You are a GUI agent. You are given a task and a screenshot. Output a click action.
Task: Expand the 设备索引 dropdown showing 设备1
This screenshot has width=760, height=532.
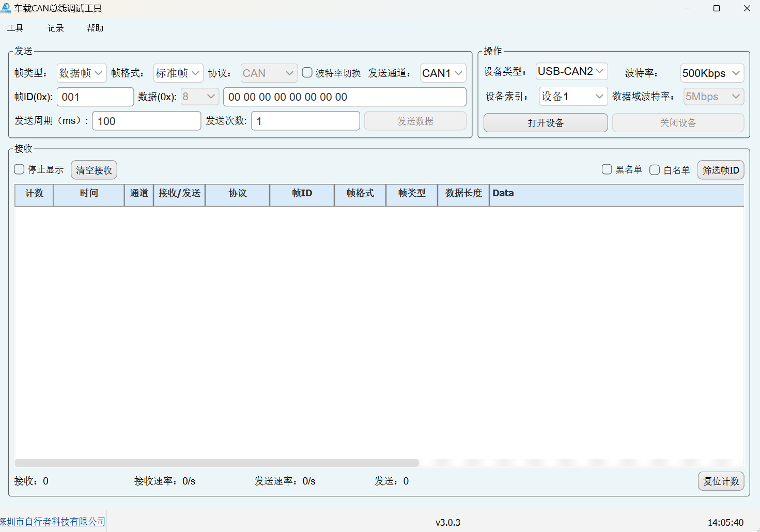tap(573, 97)
